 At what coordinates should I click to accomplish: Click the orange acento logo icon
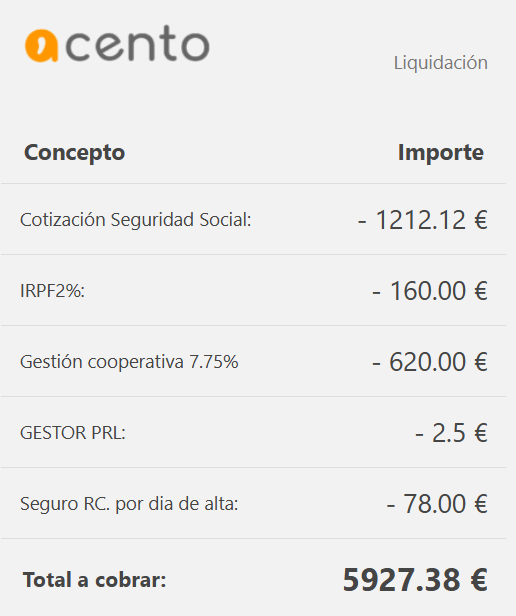42,46
